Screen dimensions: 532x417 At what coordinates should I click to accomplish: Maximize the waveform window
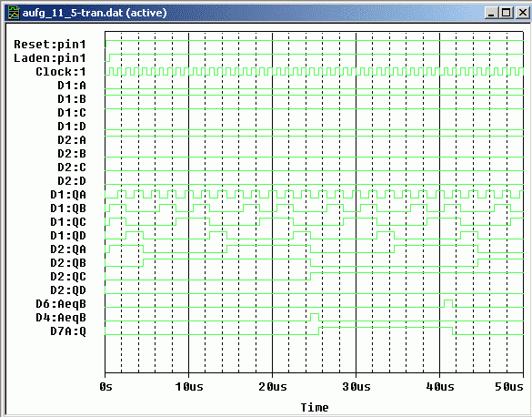[x=507, y=13]
